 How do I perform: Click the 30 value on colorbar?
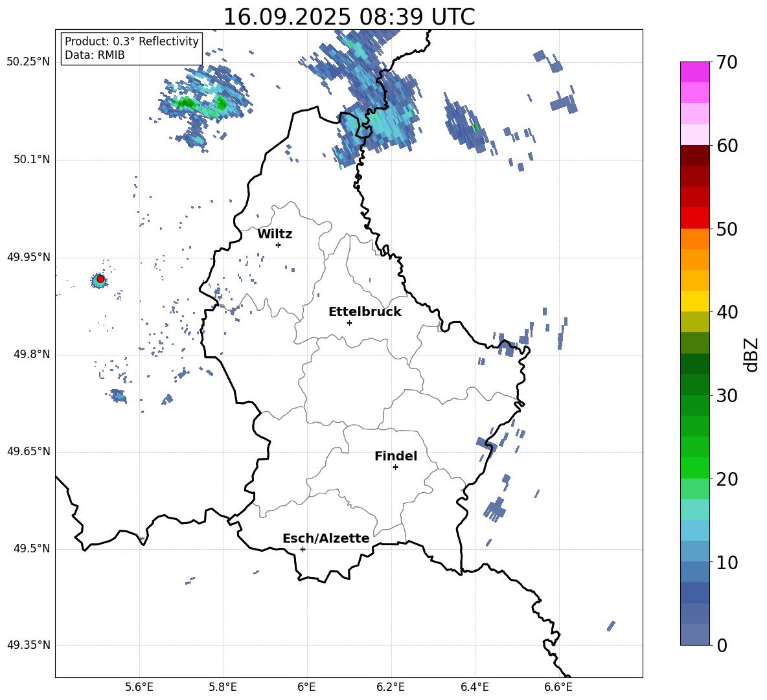coord(727,396)
